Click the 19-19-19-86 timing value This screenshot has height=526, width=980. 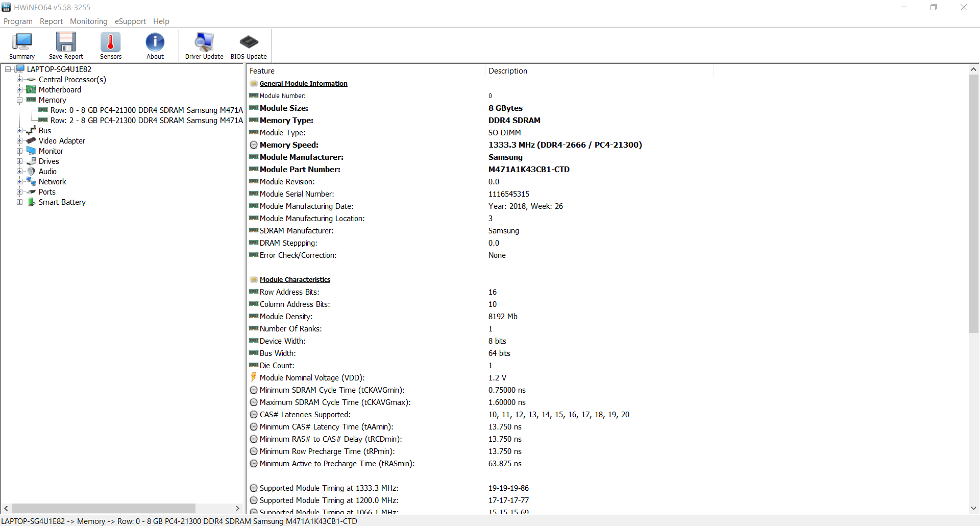508,488
